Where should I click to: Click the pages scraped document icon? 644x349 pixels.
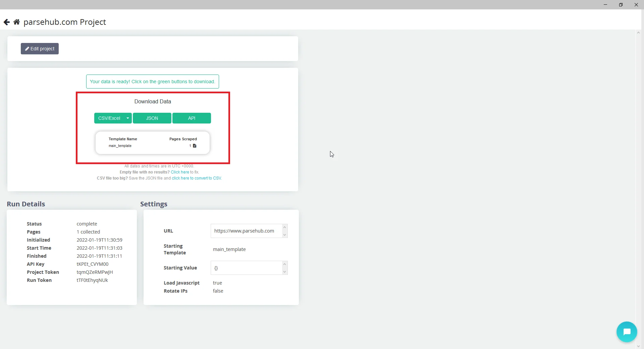pos(195,146)
